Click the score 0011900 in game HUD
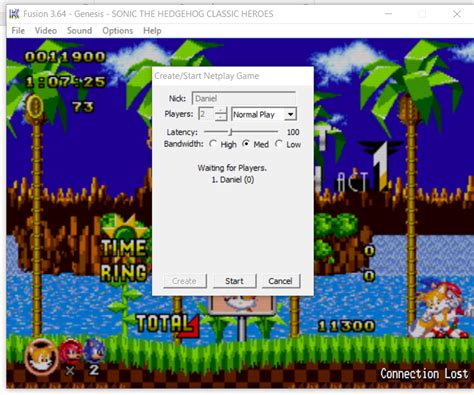This screenshot has width=474, height=395. [65, 57]
